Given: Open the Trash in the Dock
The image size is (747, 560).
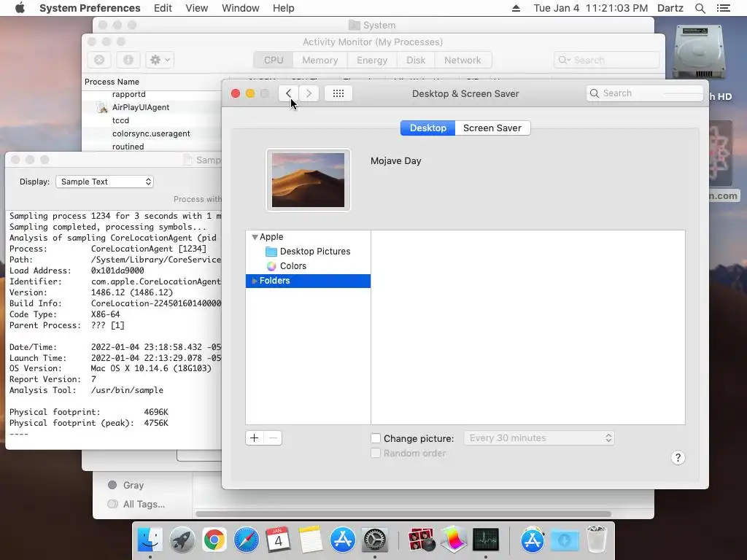Looking at the screenshot, I should tap(596, 540).
